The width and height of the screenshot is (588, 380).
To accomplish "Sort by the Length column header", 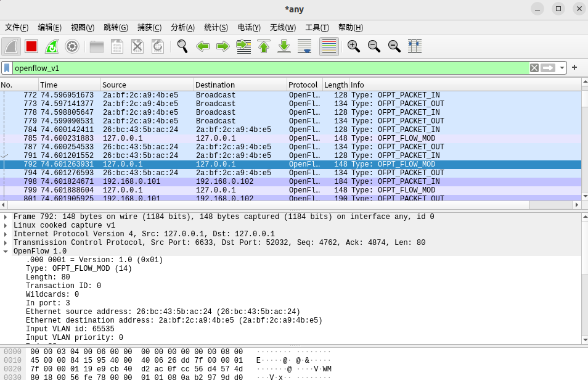I will pos(336,85).
